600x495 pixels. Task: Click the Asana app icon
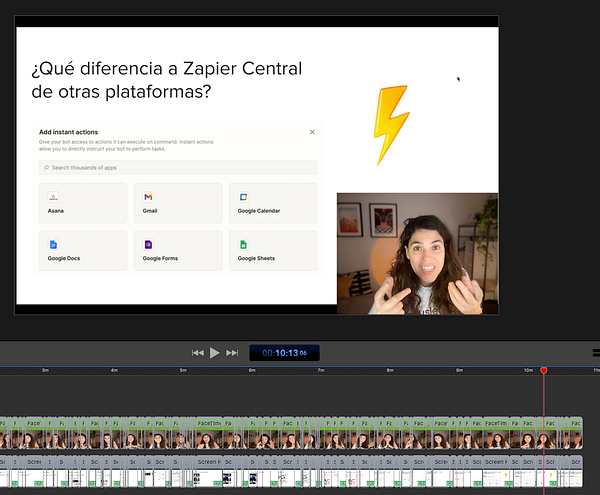pos(54,197)
